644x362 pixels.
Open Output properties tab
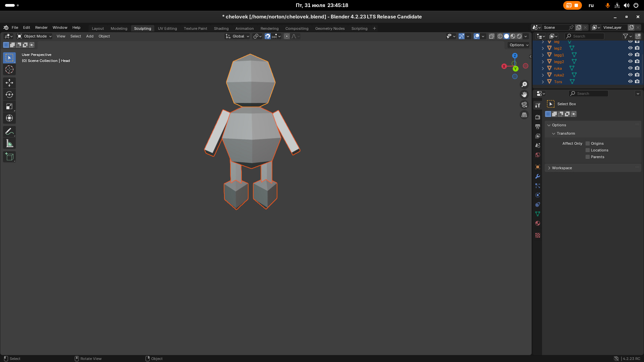click(538, 126)
